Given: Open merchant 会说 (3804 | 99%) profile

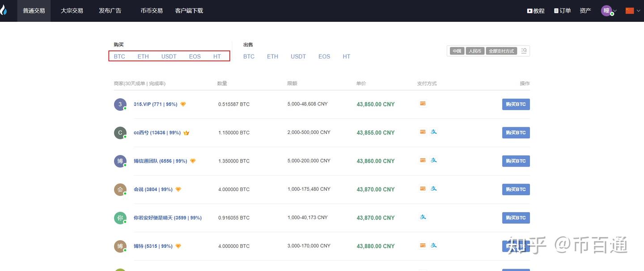Looking at the screenshot, I should 153,189.
